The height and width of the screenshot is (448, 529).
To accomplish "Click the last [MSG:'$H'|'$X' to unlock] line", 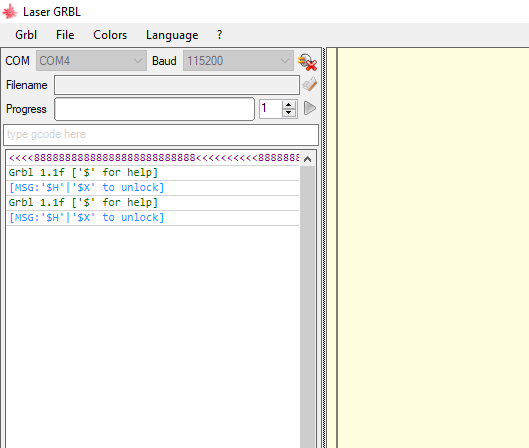I will point(152,218).
